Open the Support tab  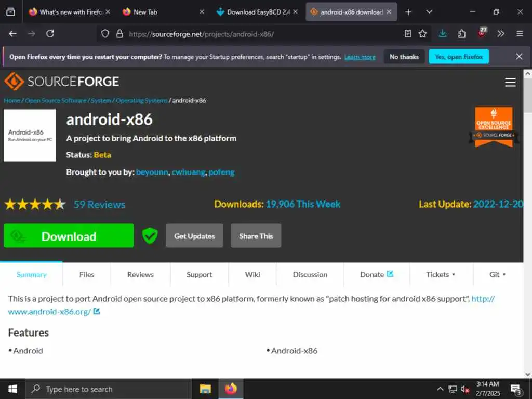point(199,274)
